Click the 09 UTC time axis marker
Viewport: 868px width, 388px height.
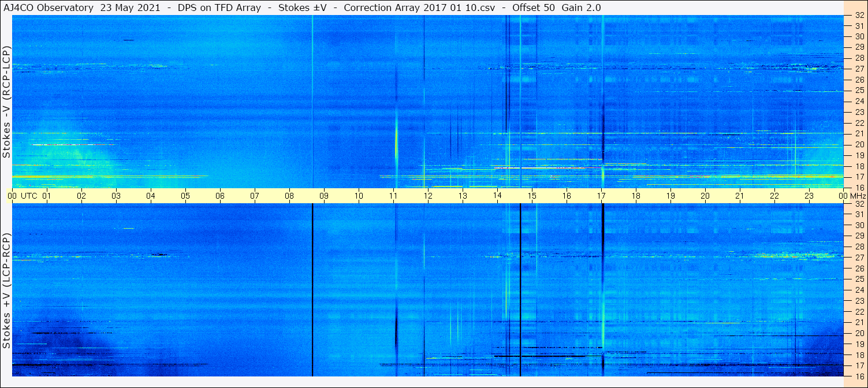pyautogui.click(x=324, y=196)
